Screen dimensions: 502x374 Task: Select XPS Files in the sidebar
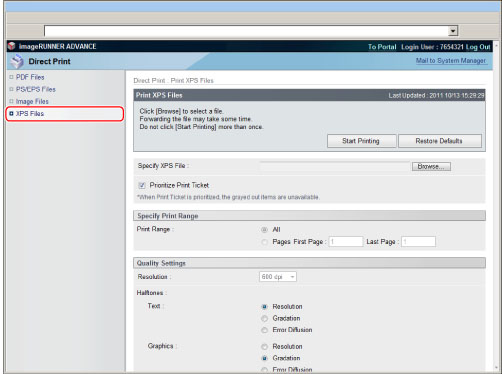(30, 114)
